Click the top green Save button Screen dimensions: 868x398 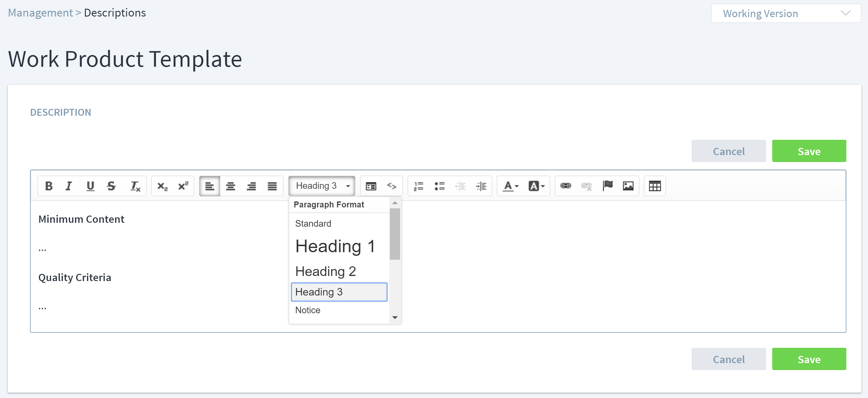(809, 151)
